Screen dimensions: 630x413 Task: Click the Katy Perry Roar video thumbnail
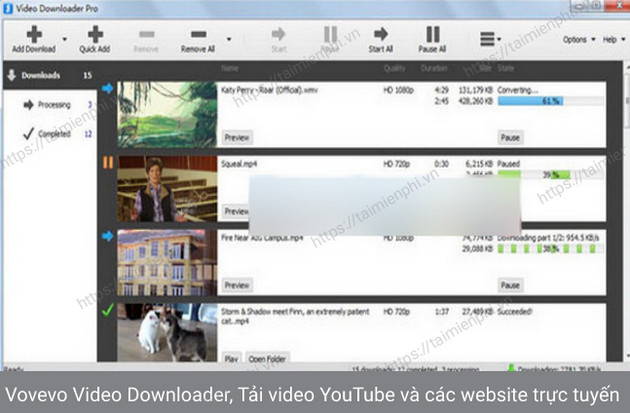(x=167, y=114)
